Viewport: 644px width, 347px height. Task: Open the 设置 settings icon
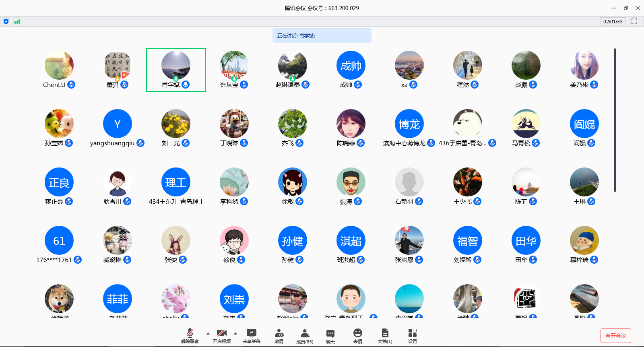pyautogui.click(x=413, y=336)
